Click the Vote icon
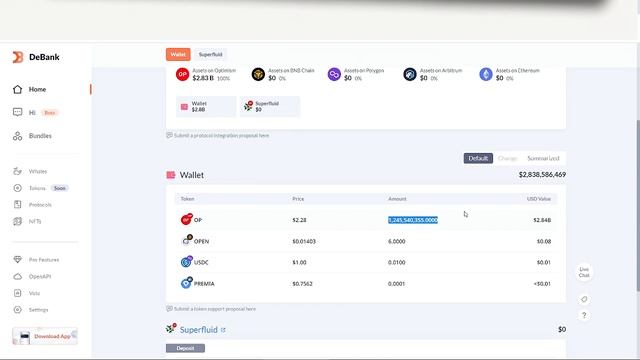Viewport: 640px width, 360px height. tap(18, 293)
